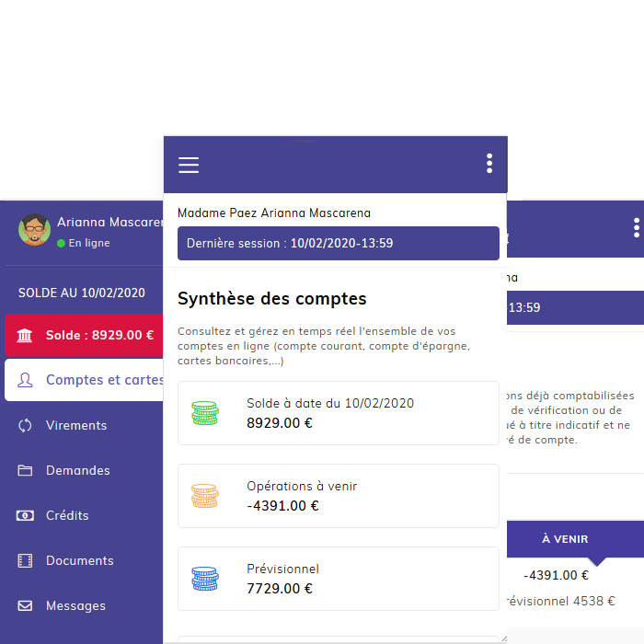
Task: Click the Crédits money icon
Action: 26,515
